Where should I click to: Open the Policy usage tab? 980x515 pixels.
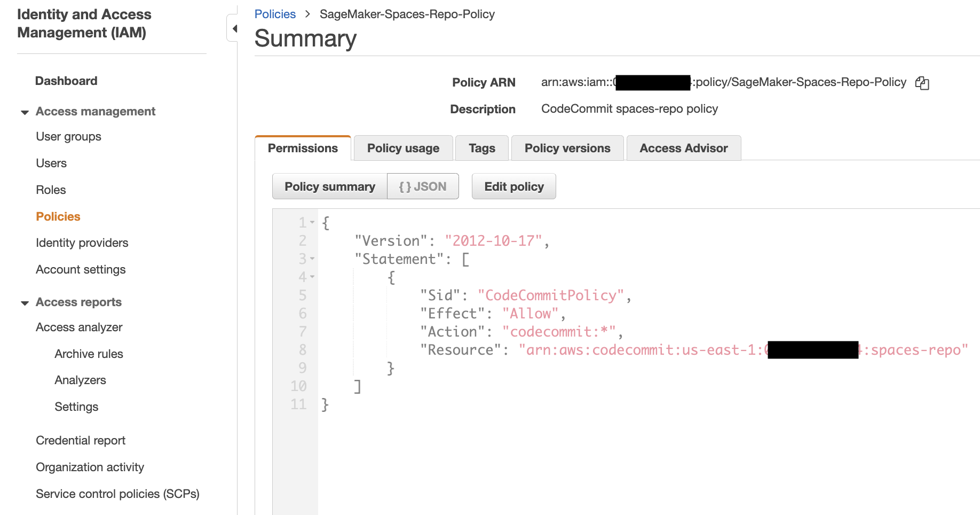click(x=403, y=148)
